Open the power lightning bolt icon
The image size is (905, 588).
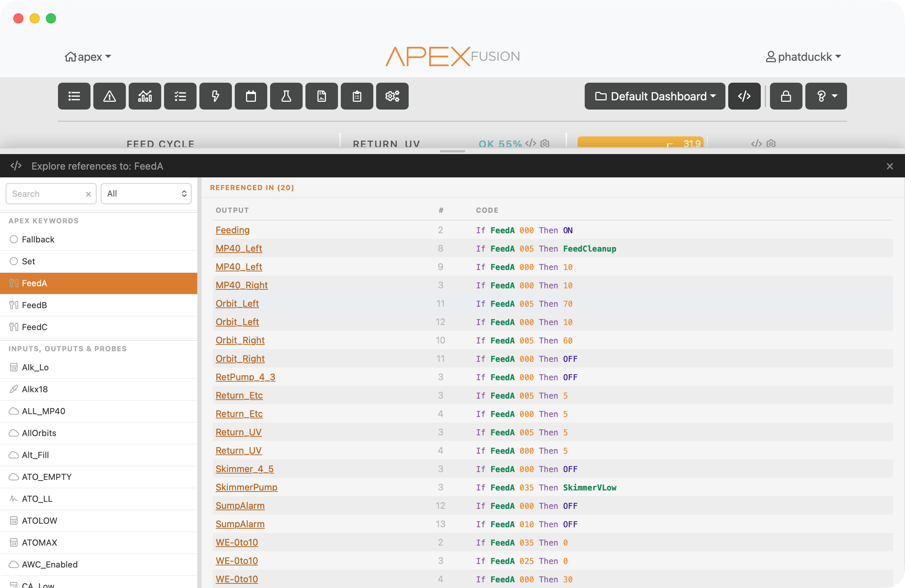coord(216,96)
